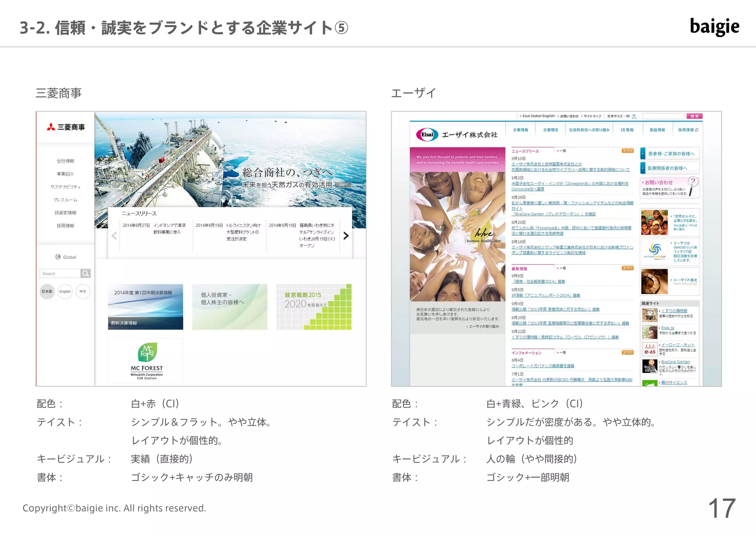Open 経営戦略2015 banner
756x535 pixels.
pyautogui.click(x=314, y=307)
